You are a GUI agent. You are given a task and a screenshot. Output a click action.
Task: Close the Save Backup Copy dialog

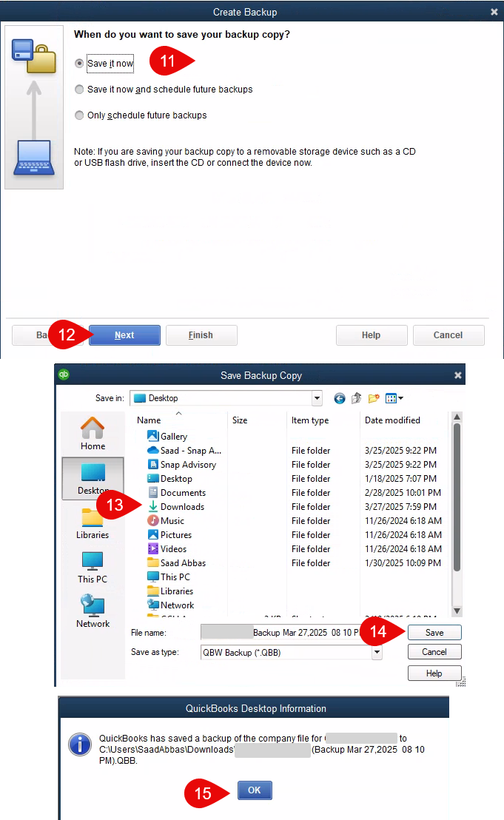[458, 375]
